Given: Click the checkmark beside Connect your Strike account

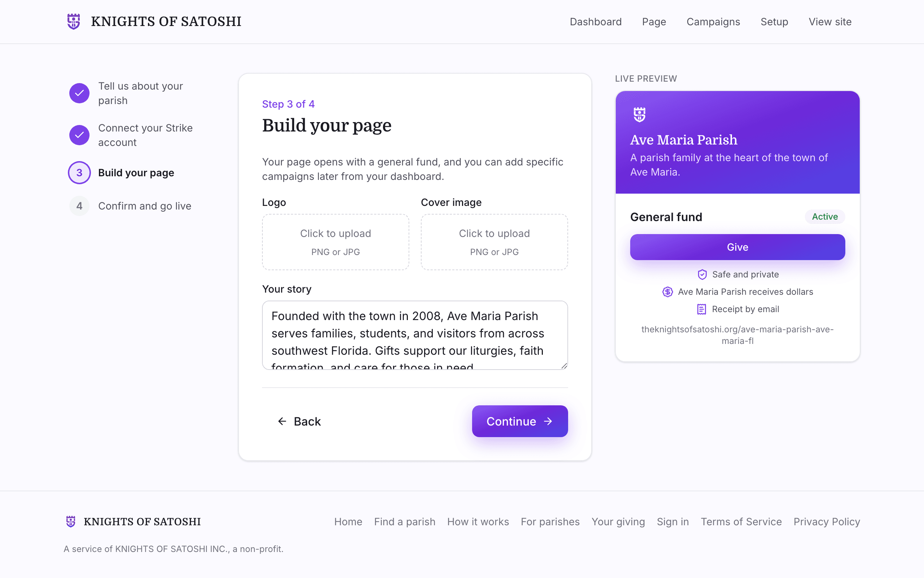Looking at the screenshot, I should [79, 135].
